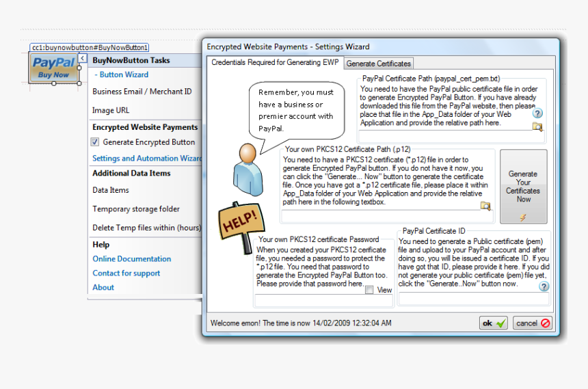Toggle the View password checkbox
The image size is (588, 389).
[x=369, y=290]
